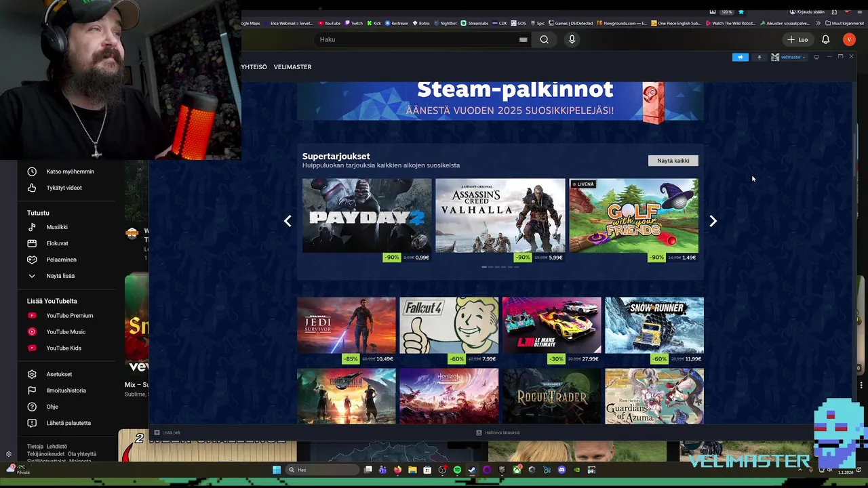This screenshot has height=488, width=868.
Task: Open the YouTube account avatar menu
Action: 849,39
